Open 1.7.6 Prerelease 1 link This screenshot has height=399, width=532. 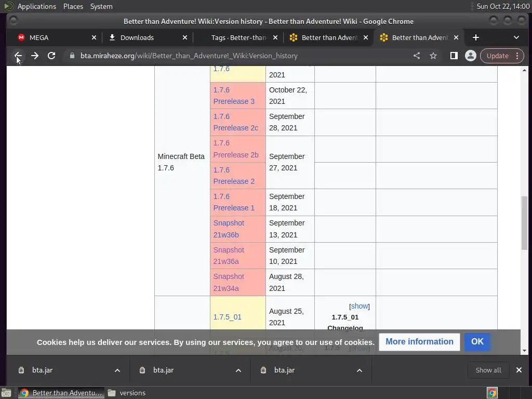pos(234,202)
